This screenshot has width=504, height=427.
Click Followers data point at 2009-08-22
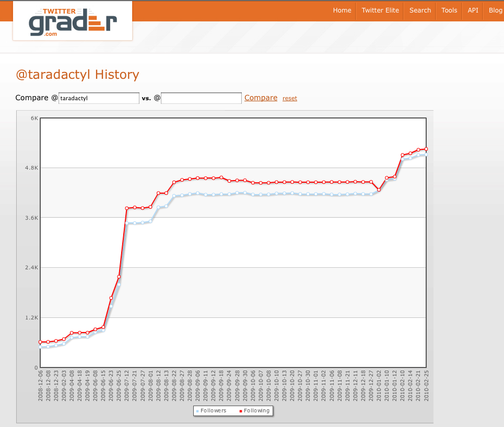[x=174, y=196]
